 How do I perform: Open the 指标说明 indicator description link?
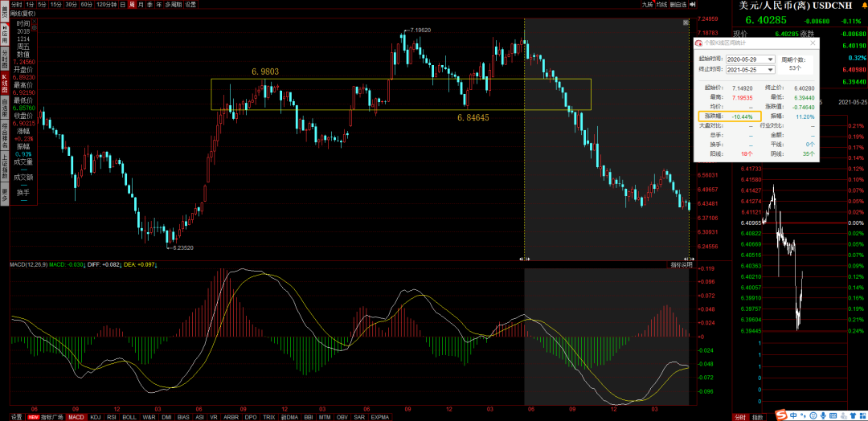[x=682, y=266]
